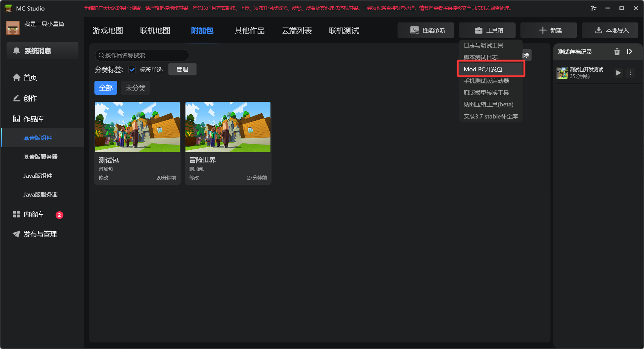Open more options for 测试包开发测试
Viewport: 644px width, 349px height.
[630, 73]
